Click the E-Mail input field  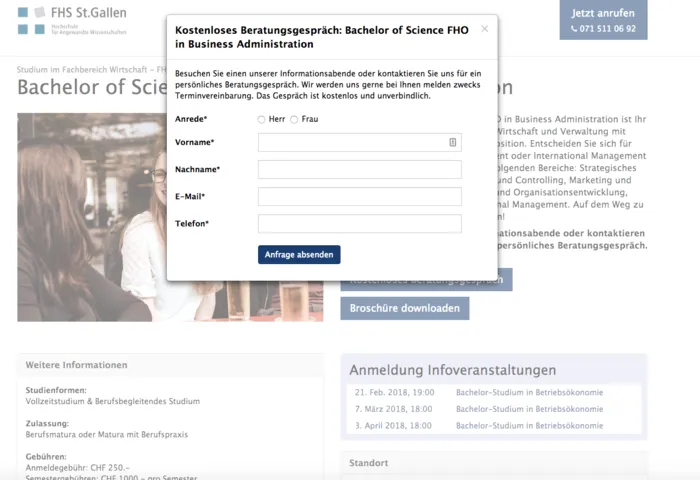pyautogui.click(x=359, y=196)
